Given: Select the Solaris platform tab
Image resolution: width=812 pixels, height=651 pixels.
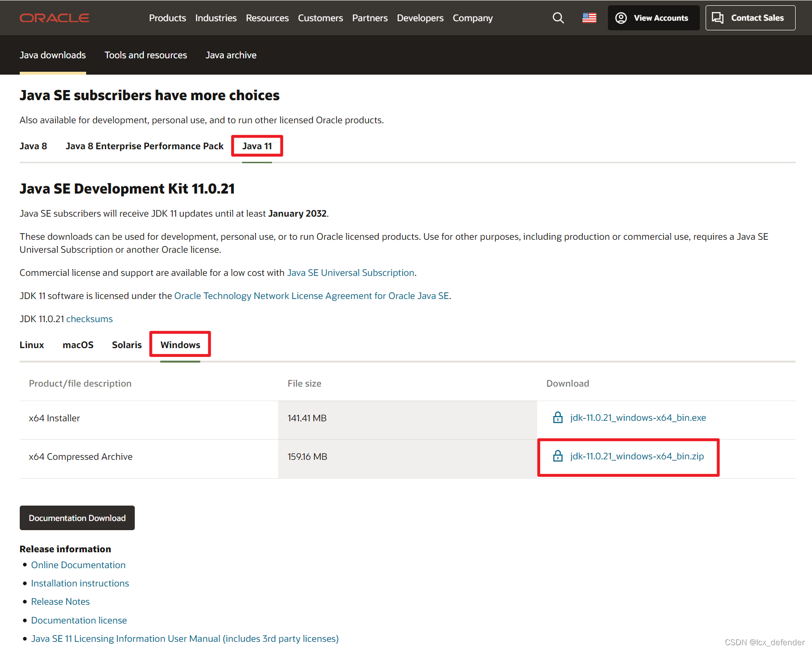Looking at the screenshot, I should 127,345.
